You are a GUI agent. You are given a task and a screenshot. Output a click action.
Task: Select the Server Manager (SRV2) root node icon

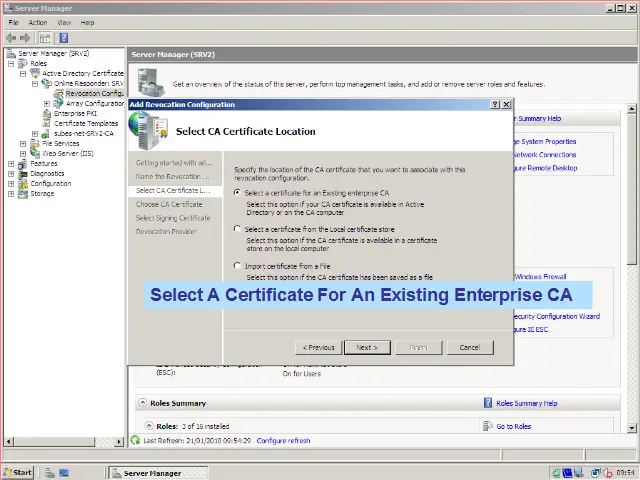coord(11,53)
